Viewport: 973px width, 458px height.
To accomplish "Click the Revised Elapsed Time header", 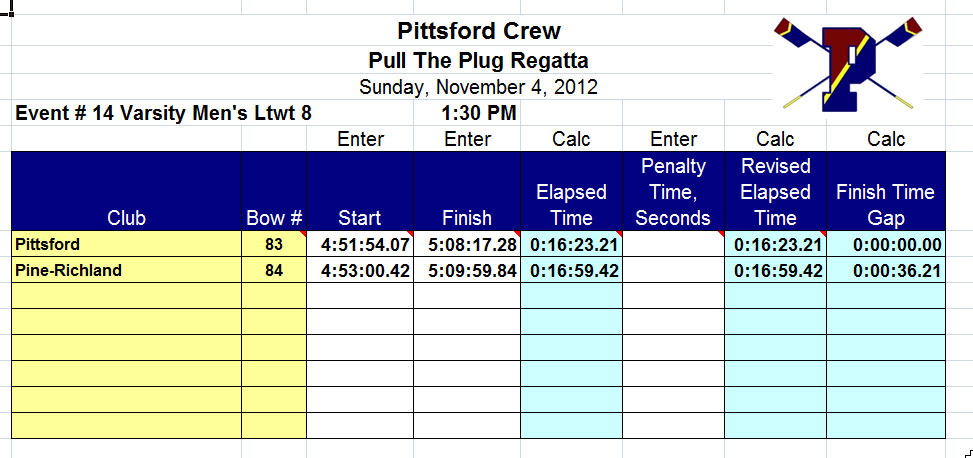I will 776,191.
